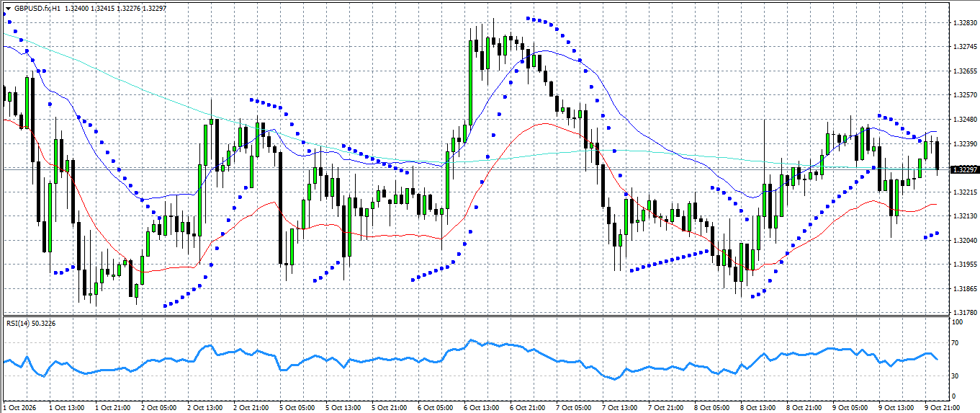The image size is (980, 413).
Task: Click the 8 Oct 21:00 time label
Action: (x=804, y=407)
